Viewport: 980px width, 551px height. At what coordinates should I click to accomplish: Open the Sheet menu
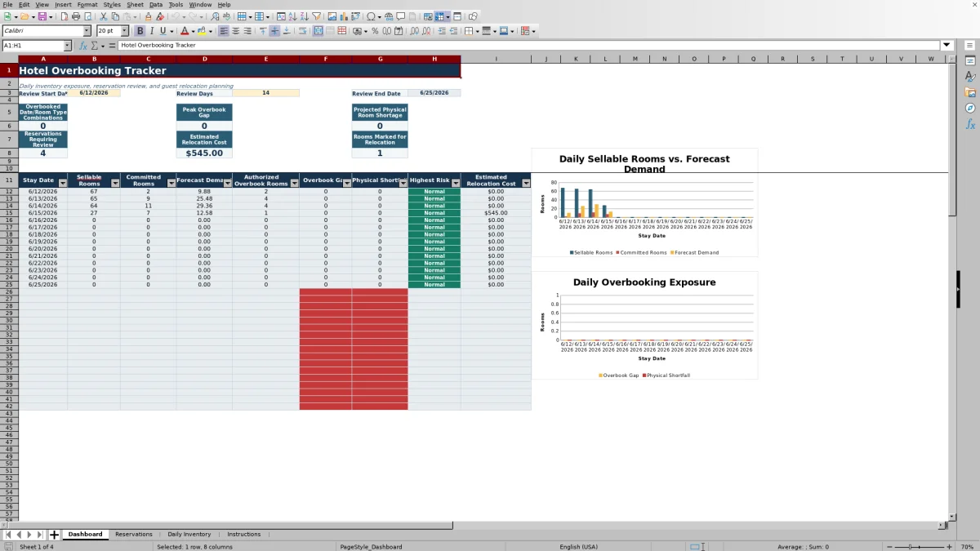pos(135,4)
